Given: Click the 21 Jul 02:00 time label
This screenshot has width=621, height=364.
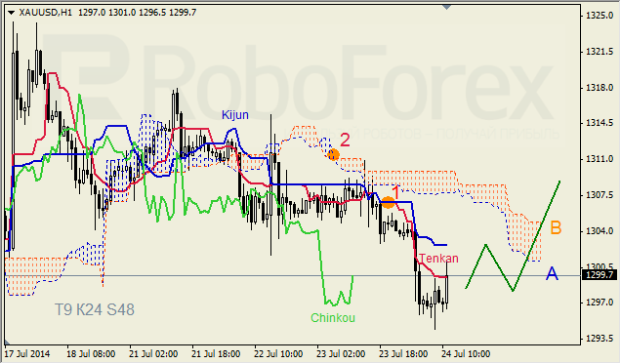Looking at the screenshot, I should [153, 353].
